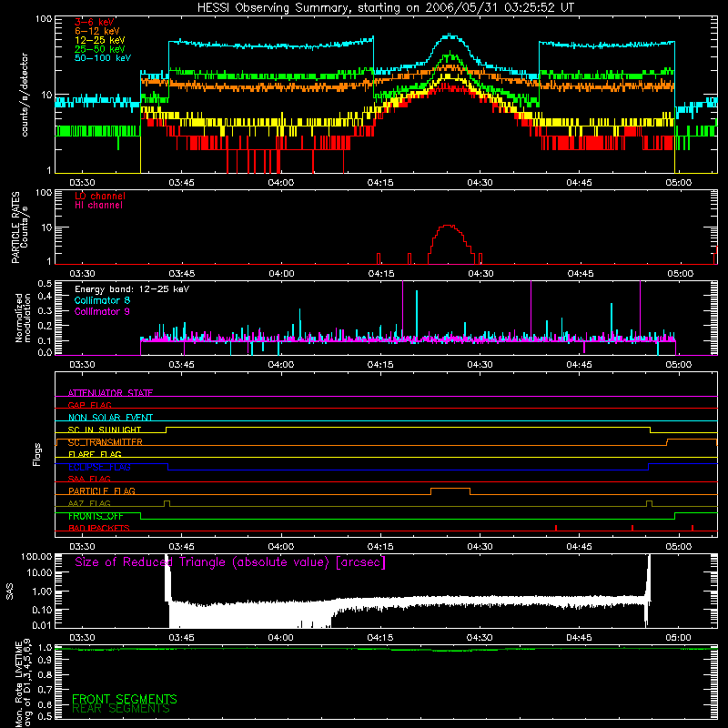Select the yellow 12-25 keV count-rate legend entry
Screen dimensions: 728x728
click(100, 40)
